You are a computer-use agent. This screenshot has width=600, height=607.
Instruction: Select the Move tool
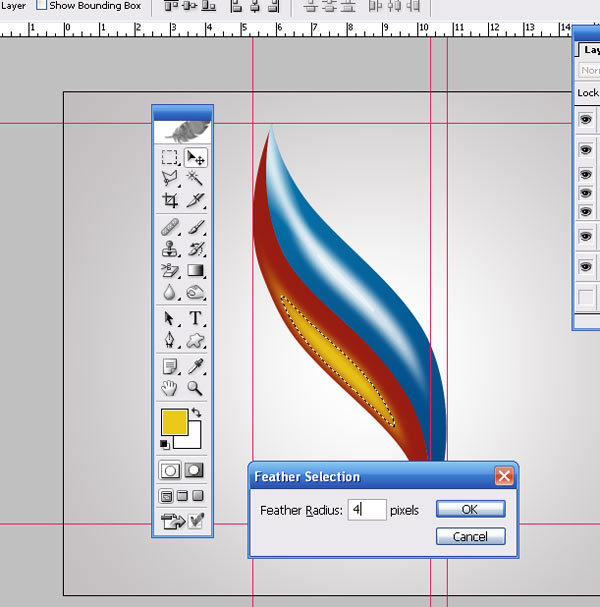pos(196,158)
